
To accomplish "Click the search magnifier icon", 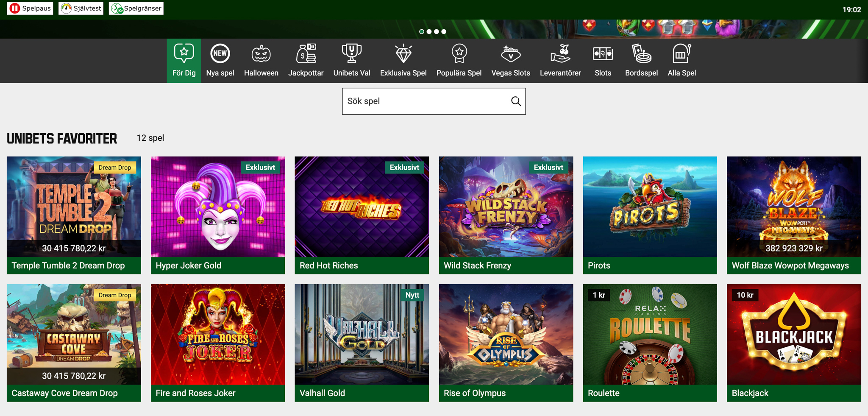I will point(516,101).
